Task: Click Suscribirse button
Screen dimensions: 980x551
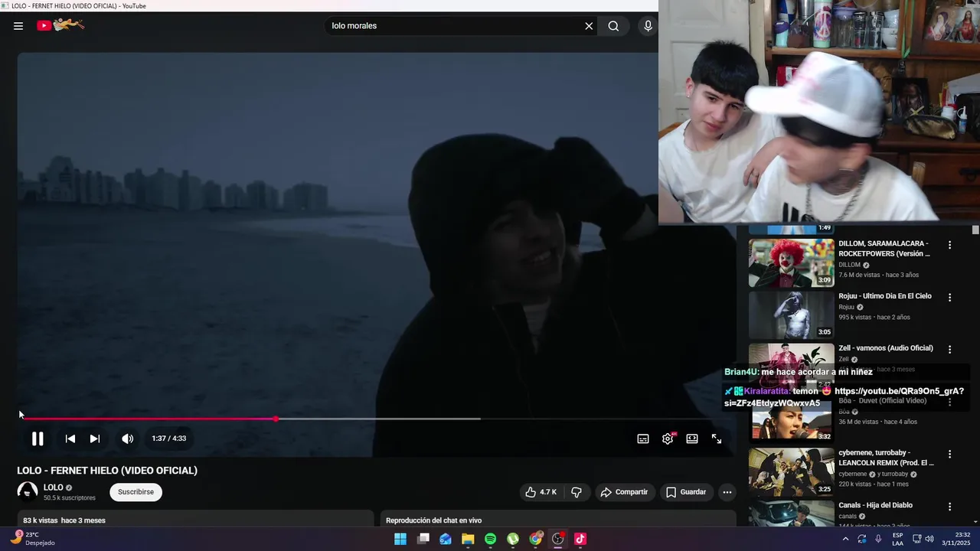Action: (x=136, y=492)
